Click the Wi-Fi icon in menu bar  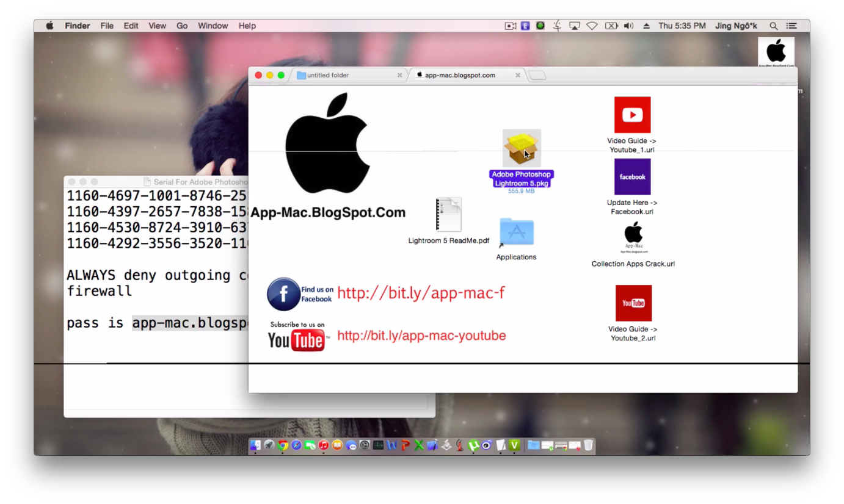point(592,26)
